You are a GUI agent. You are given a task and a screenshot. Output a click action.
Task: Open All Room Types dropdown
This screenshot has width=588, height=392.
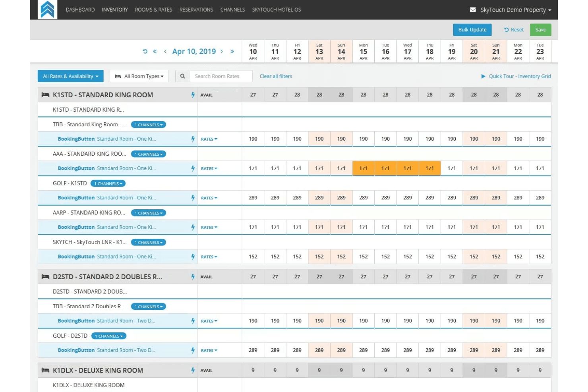click(x=139, y=76)
